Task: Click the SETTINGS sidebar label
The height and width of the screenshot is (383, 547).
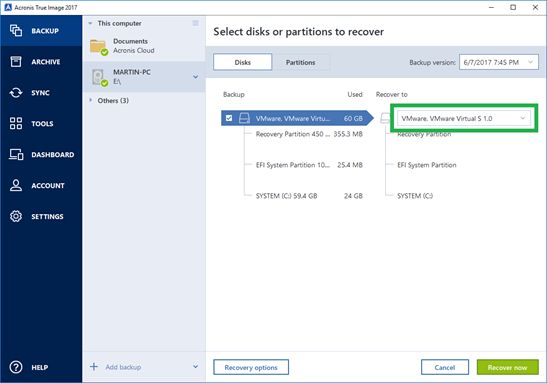Action: click(47, 217)
